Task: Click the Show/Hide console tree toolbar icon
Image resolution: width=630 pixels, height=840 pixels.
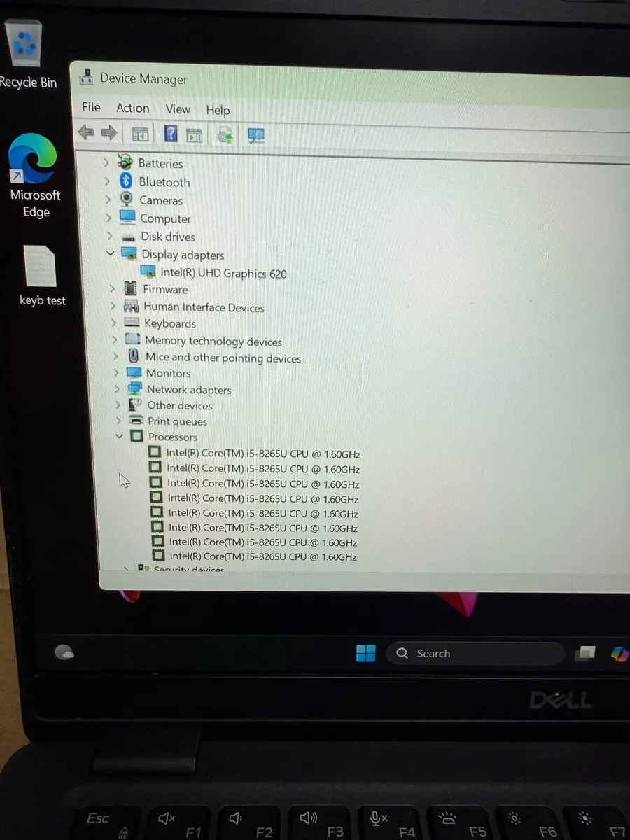Action: click(140, 134)
